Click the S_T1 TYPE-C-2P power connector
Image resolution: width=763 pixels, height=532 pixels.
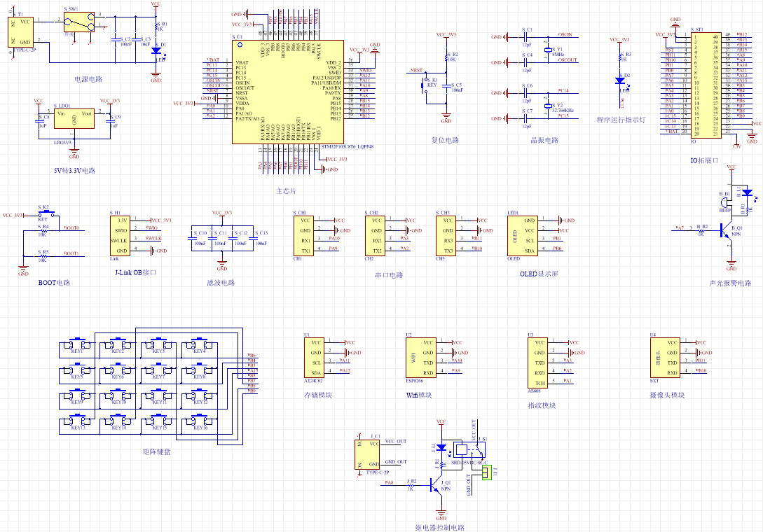point(20,32)
